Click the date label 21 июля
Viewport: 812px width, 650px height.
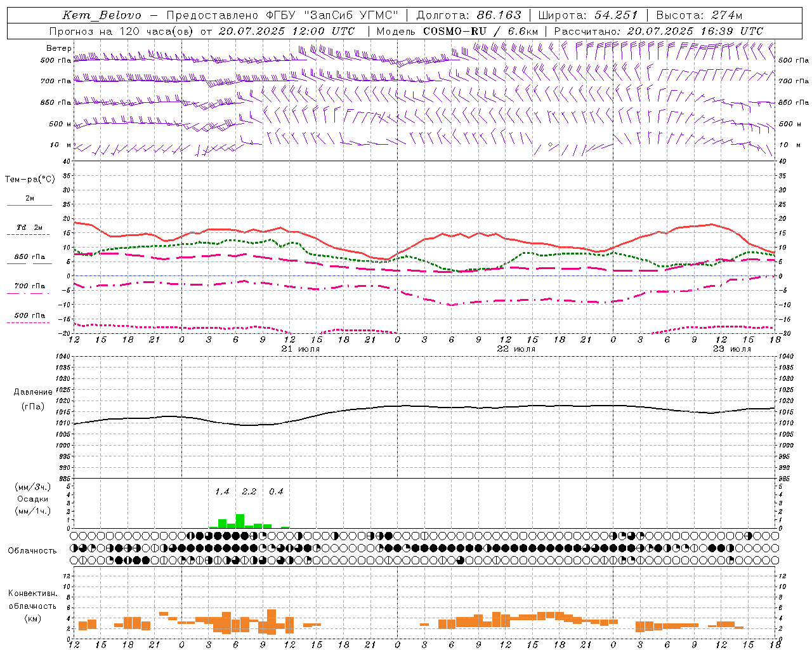(301, 349)
